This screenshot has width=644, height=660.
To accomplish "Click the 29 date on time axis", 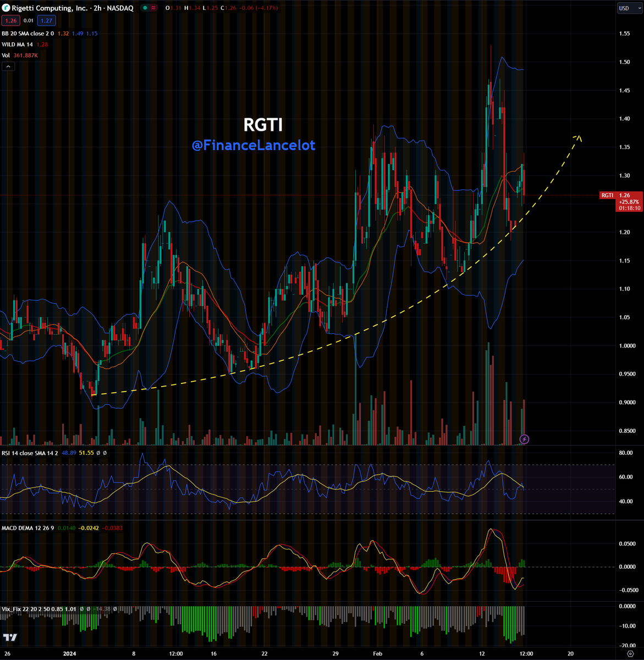I will pyautogui.click(x=337, y=654).
